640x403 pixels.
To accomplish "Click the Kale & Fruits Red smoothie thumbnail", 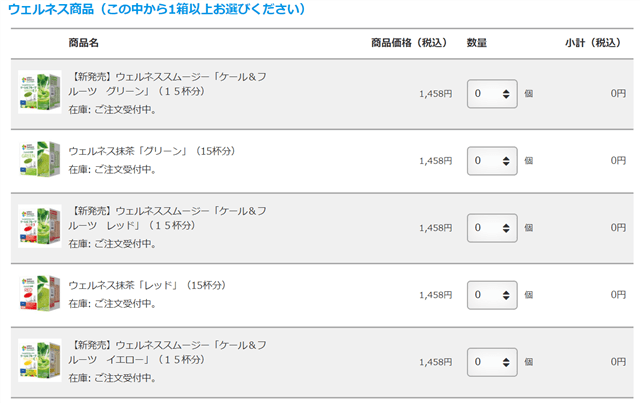I will click(x=40, y=227).
